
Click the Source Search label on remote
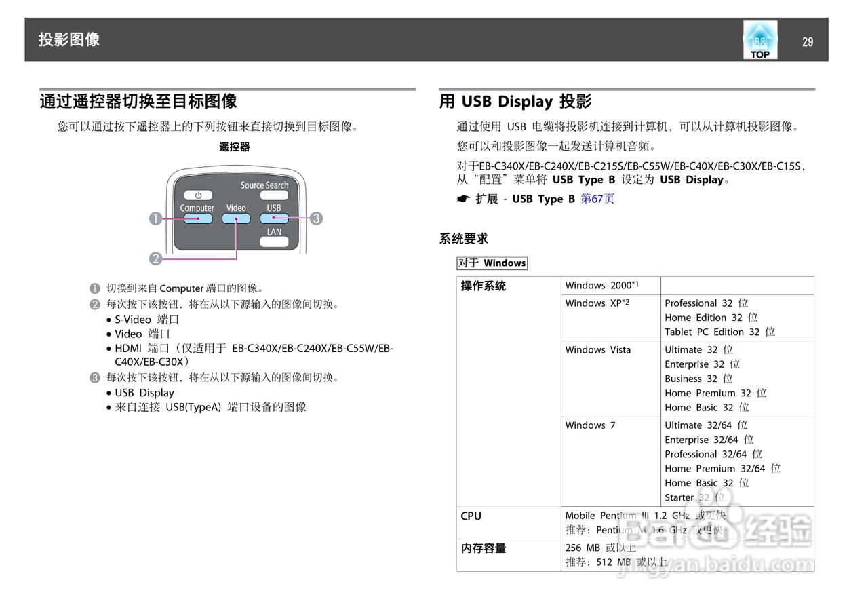coord(264,185)
